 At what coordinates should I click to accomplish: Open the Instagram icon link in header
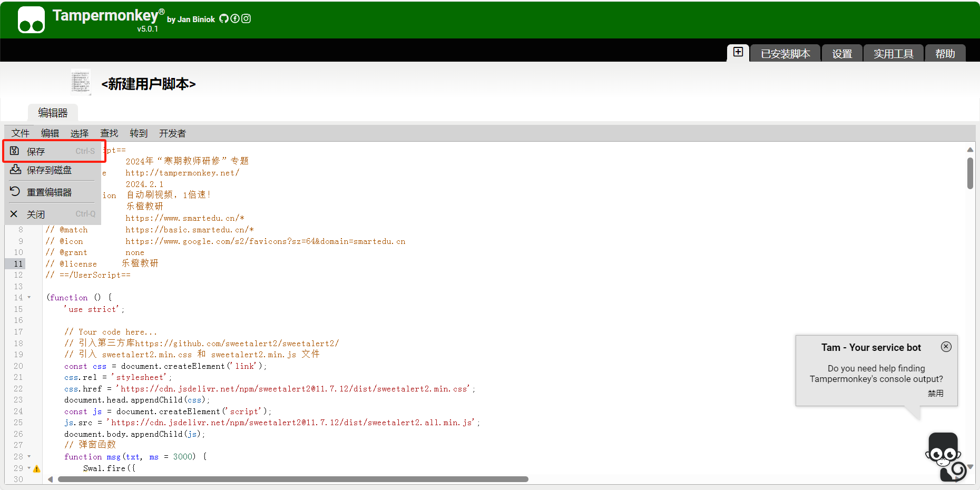[x=246, y=18]
